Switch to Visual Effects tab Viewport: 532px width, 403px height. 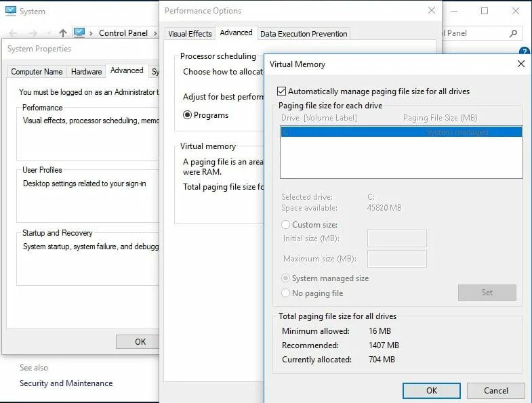(x=190, y=34)
